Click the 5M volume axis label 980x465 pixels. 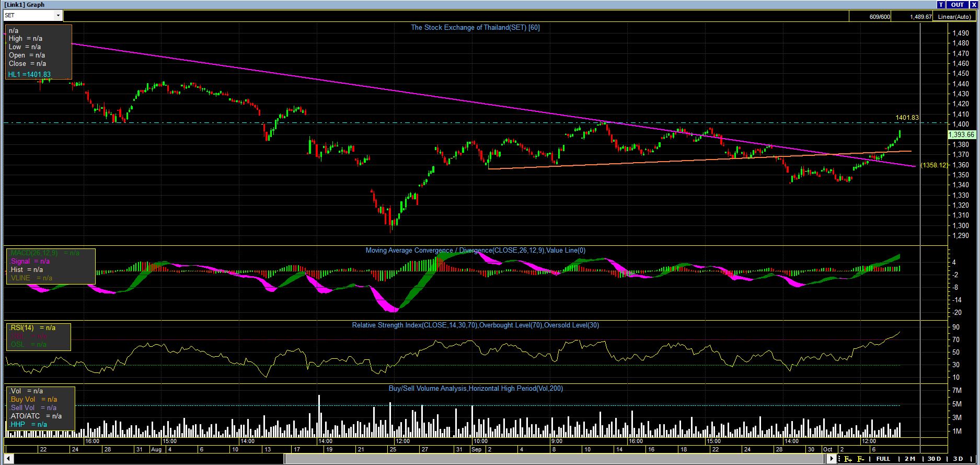pyautogui.click(x=957, y=404)
